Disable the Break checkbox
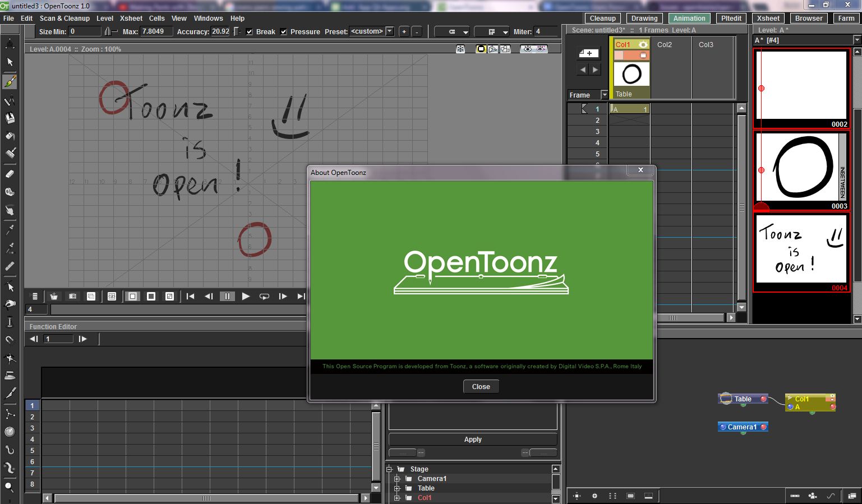This screenshot has width=862, height=504. tap(249, 31)
